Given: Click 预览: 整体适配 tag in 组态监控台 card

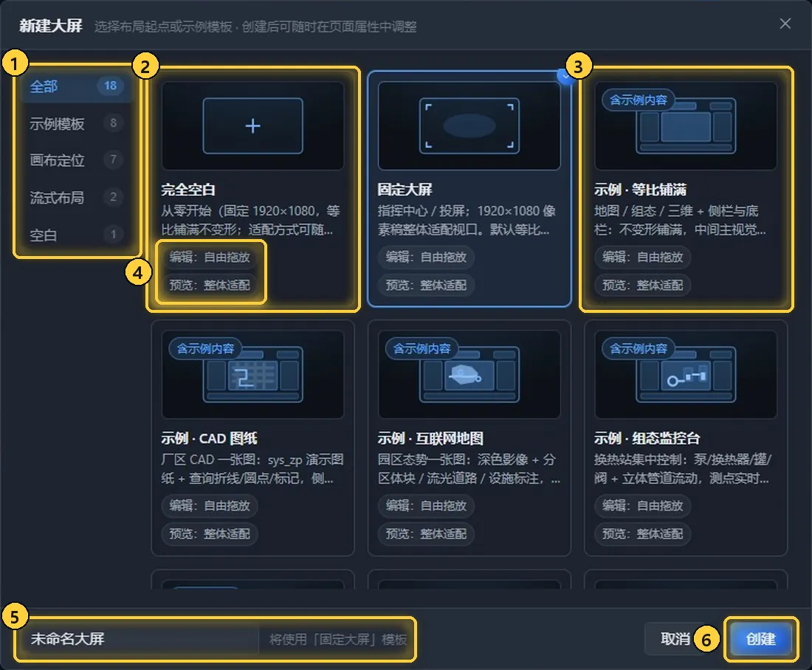Looking at the screenshot, I should [x=642, y=533].
